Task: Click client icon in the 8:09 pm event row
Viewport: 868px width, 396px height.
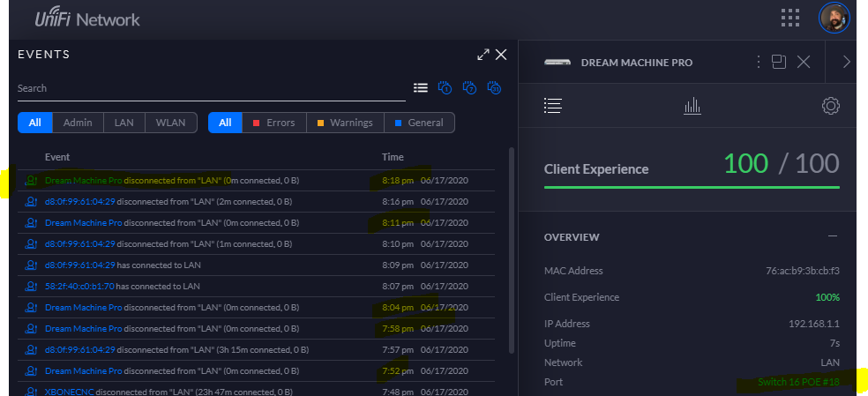Action: 31,265
